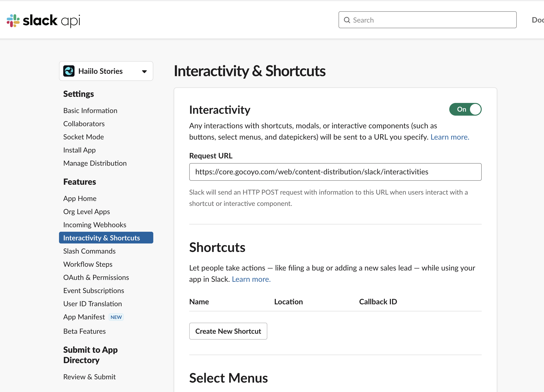Select Basic Information in the sidebar
The image size is (544, 392).
[90, 110]
